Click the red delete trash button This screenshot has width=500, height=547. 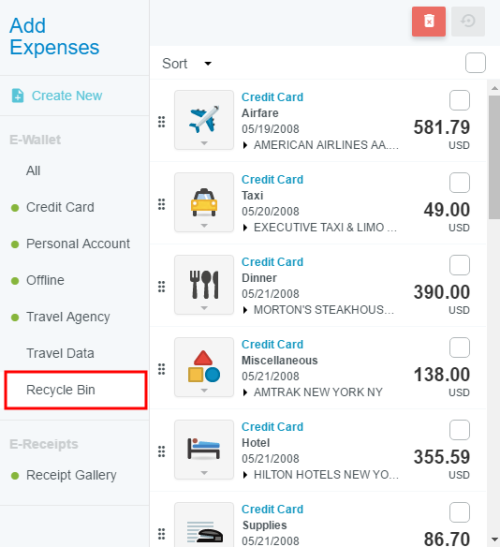428,21
